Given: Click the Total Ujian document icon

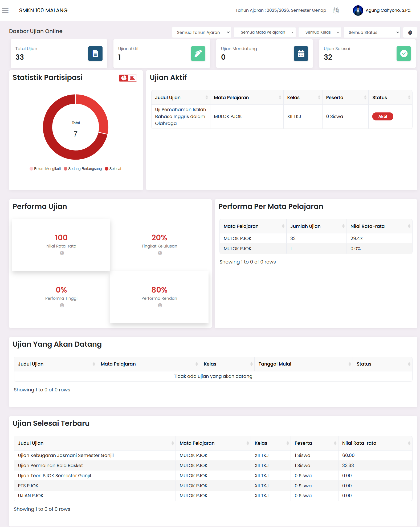Looking at the screenshot, I should pyautogui.click(x=95, y=54).
